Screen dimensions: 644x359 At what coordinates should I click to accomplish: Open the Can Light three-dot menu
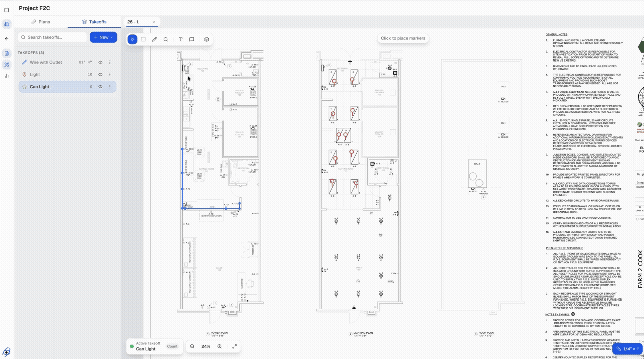pos(110,87)
